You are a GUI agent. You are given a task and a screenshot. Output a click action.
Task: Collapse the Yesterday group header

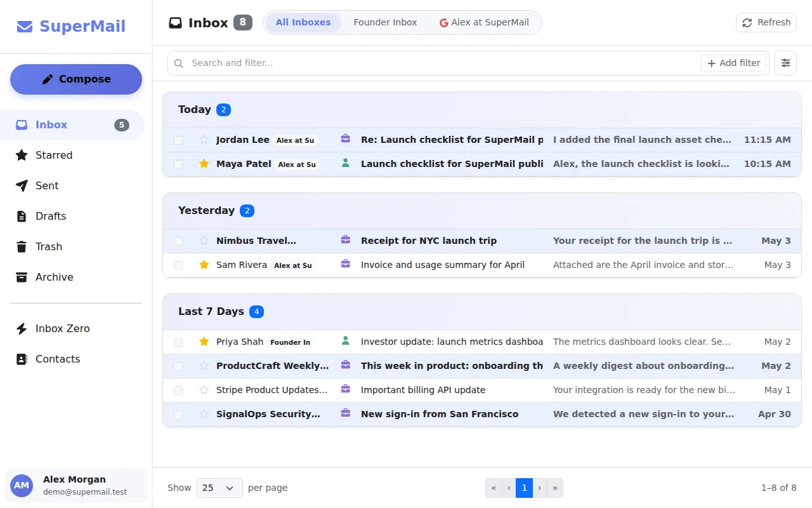tap(482, 211)
